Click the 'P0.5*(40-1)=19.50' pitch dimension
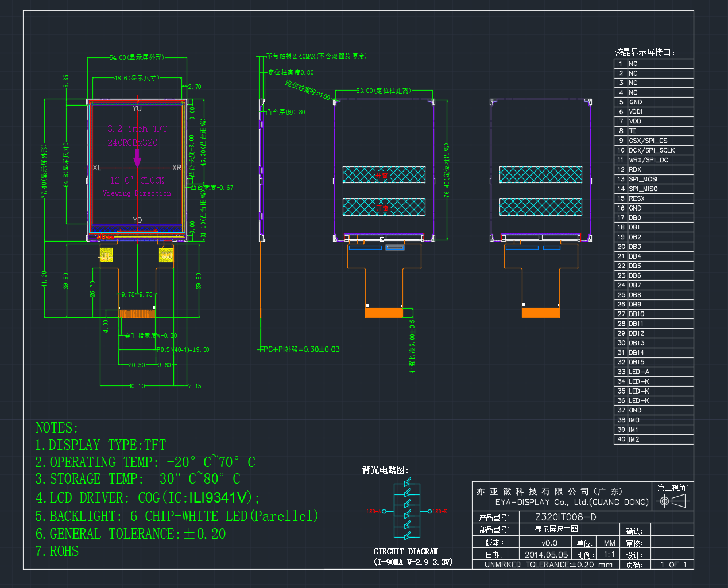Viewport: 728px width, 588px height. pos(183,349)
